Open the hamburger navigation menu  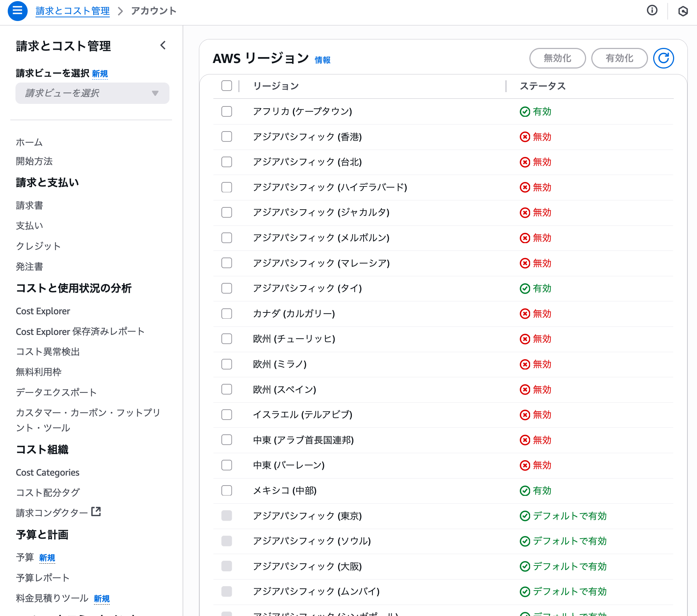coord(17,11)
